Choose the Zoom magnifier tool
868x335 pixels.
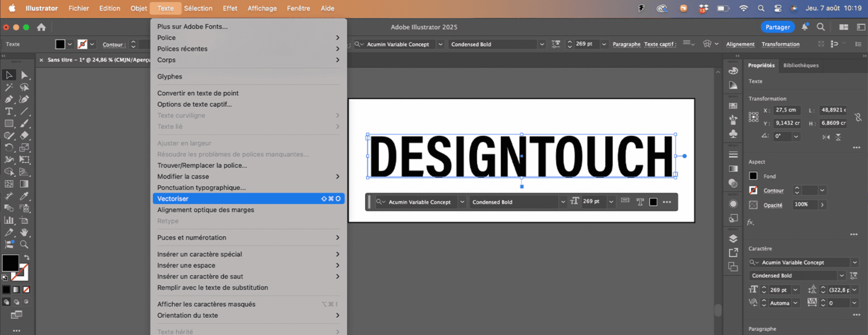point(24,245)
